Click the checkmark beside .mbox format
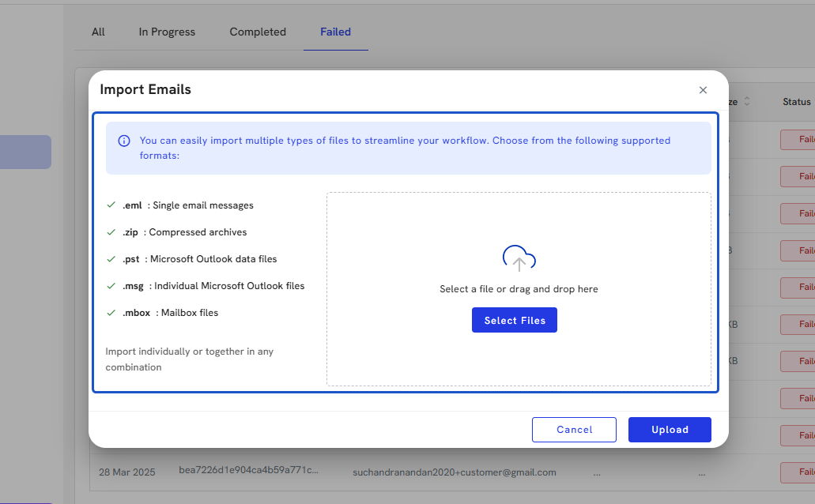Image resolution: width=815 pixels, height=504 pixels. coord(111,313)
